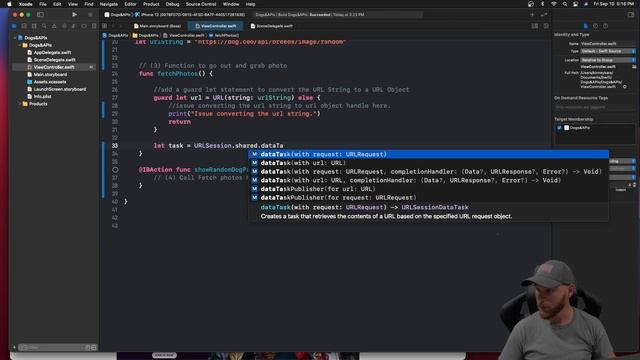Open the related items grid menu
640x360 pixels.
click(104, 26)
